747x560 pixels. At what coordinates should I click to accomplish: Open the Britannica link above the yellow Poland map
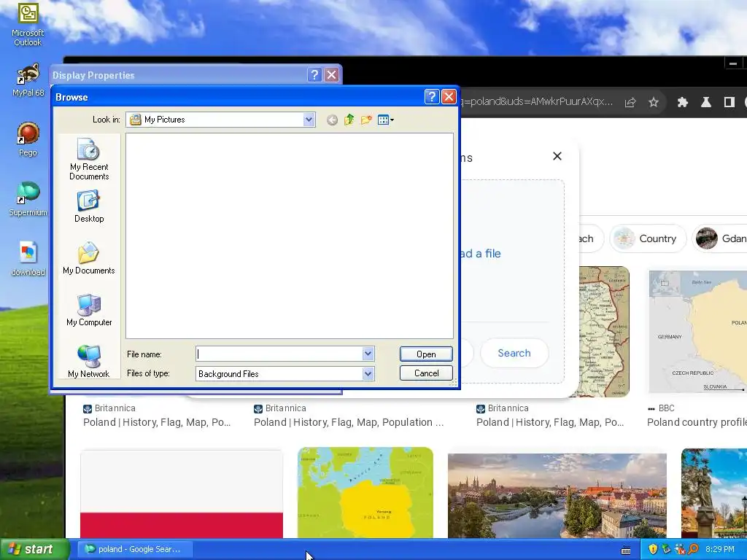pos(349,422)
